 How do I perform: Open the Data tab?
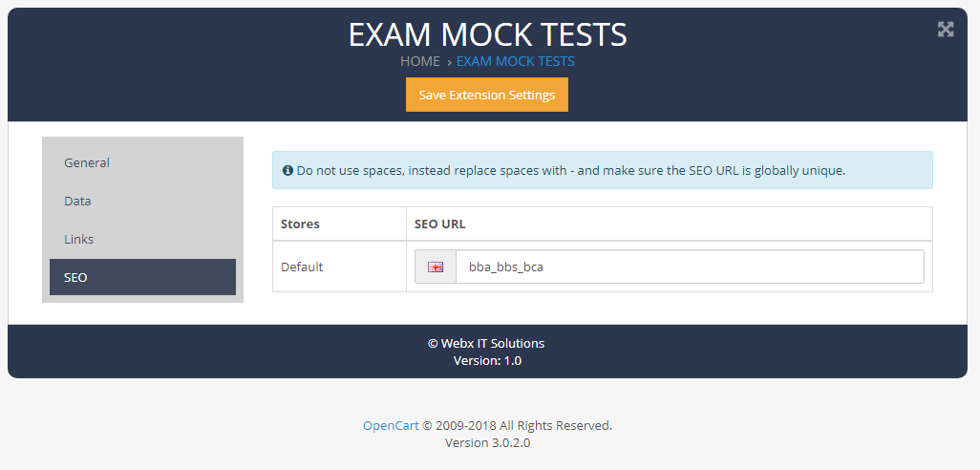(77, 201)
